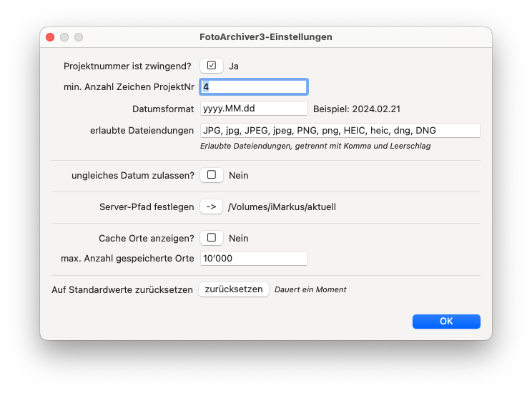Click the server path text /Volumes/iMarkus/aktuell
This screenshot has width=532, height=393.
[x=282, y=207]
